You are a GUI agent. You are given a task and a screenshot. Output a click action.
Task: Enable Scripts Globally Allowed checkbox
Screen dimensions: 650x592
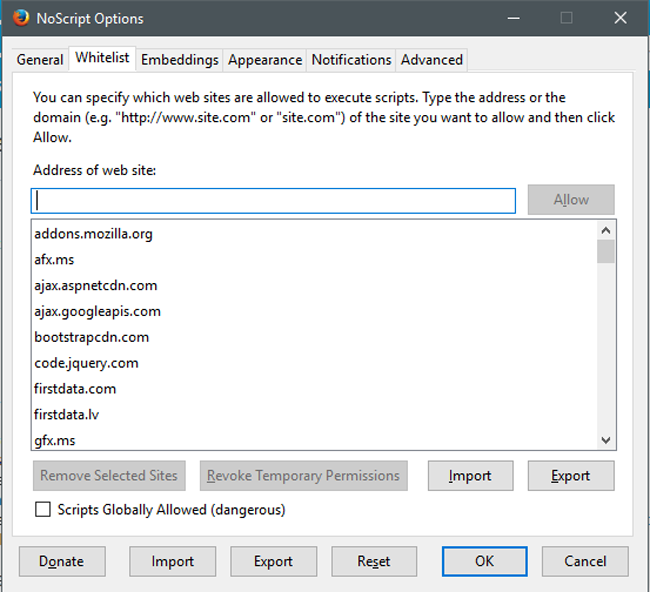[43, 510]
